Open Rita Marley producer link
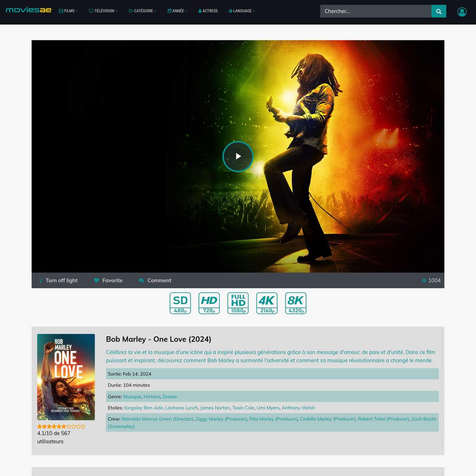The width and height of the screenshot is (476, 476). tap(273, 419)
